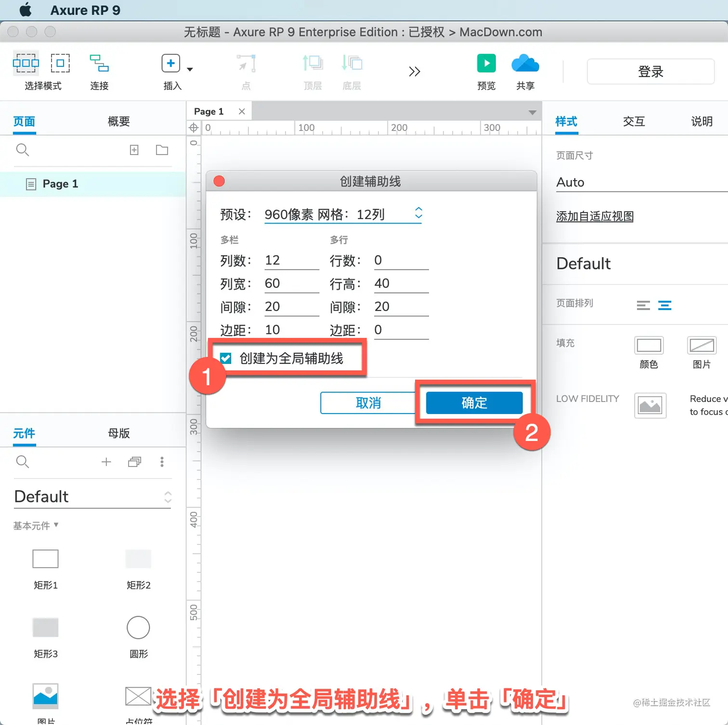Close the Page 1 canvas tab

(242, 112)
